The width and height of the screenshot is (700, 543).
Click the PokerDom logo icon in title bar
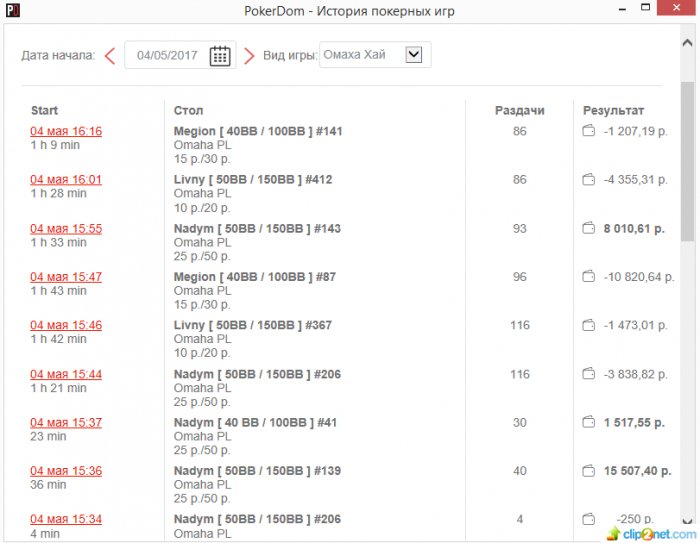click(12, 10)
